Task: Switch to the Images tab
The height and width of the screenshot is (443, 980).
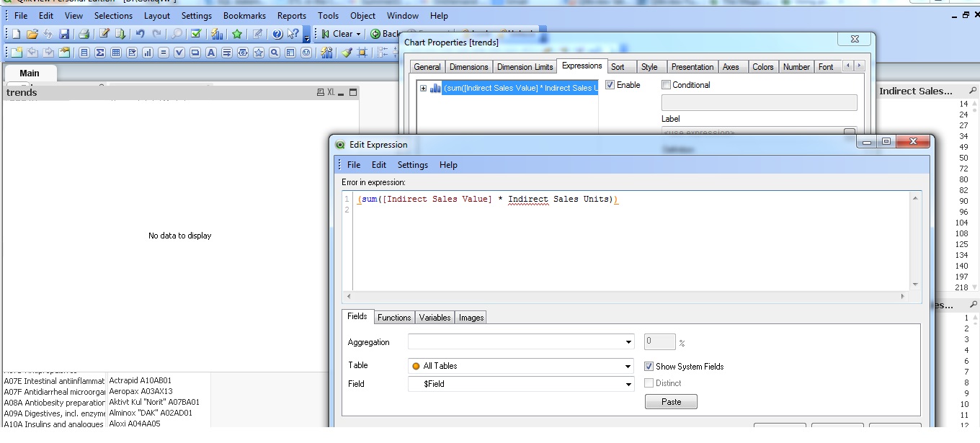Action: click(471, 317)
